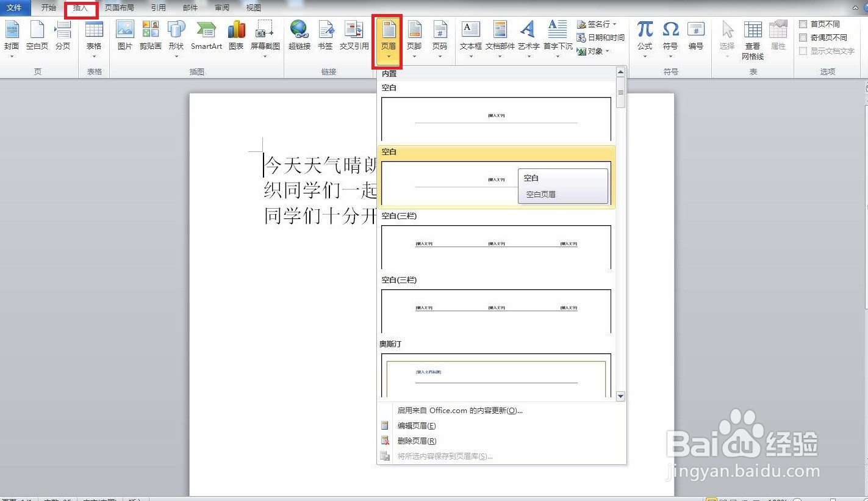
Task: Open the Shapes (形状) gallery
Action: (176, 35)
